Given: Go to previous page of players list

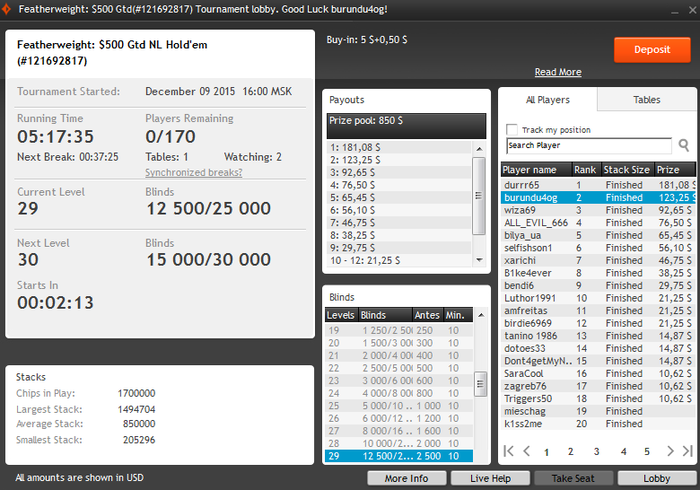Looking at the screenshot, I should tap(527, 451).
